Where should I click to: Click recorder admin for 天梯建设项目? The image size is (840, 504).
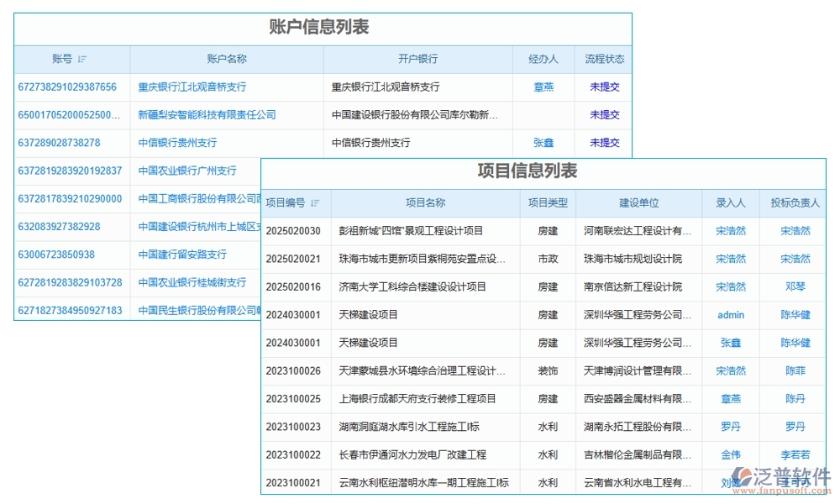730,314
